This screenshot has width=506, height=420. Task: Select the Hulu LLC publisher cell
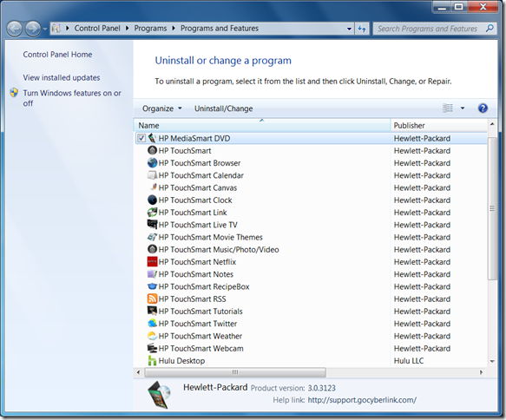pos(409,361)
